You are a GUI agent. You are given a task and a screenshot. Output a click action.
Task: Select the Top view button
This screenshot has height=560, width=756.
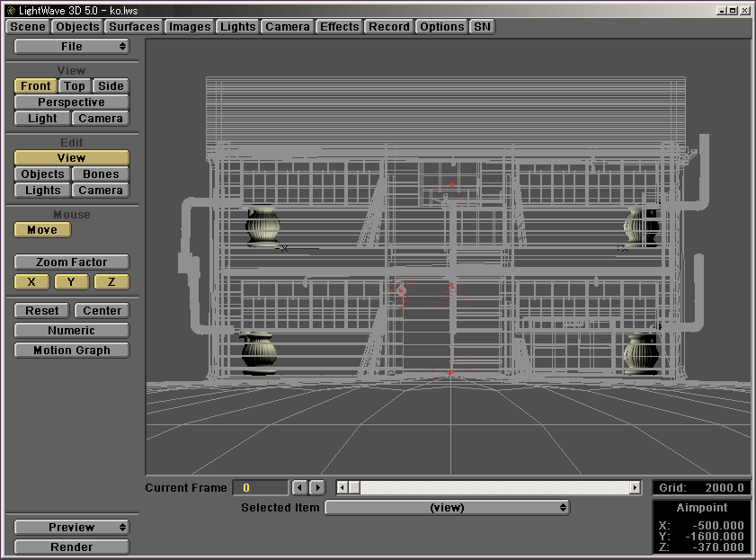[75, 86]
